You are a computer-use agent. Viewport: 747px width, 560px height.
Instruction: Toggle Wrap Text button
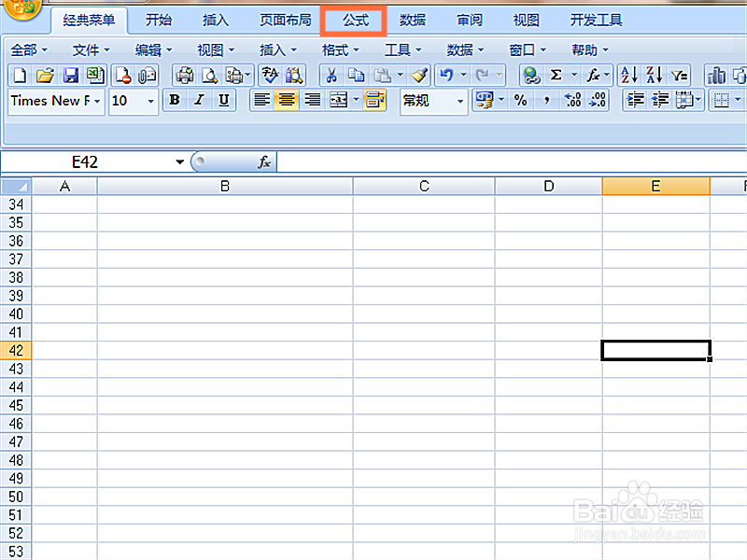[374, 101]
